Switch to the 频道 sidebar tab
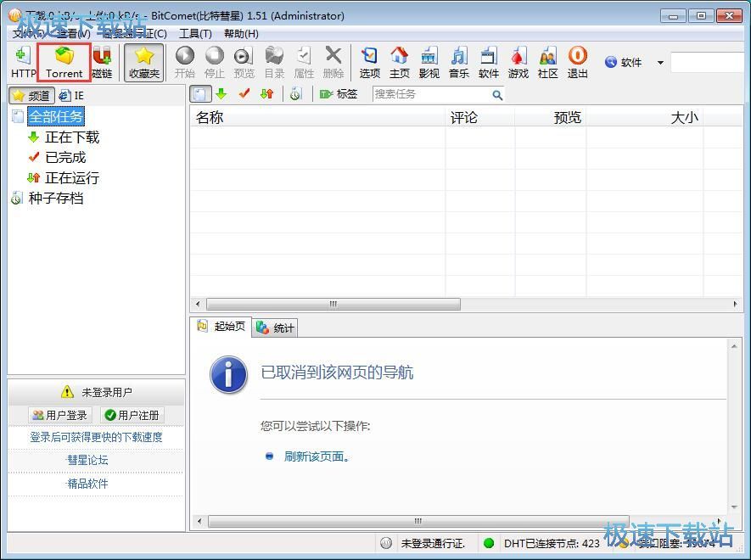 31,95
